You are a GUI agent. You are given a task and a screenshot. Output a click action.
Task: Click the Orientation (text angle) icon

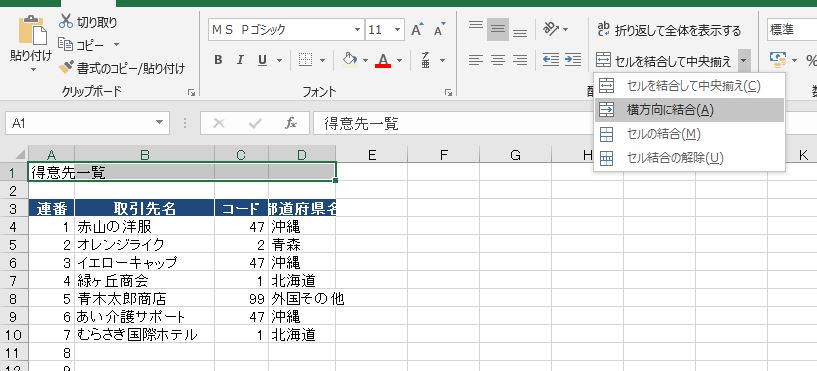pos(551,29)
